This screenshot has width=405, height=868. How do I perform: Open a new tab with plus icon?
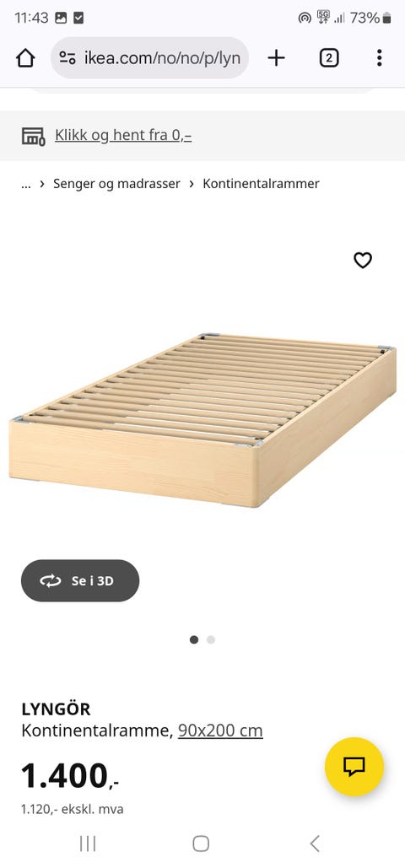pos(276,57)
